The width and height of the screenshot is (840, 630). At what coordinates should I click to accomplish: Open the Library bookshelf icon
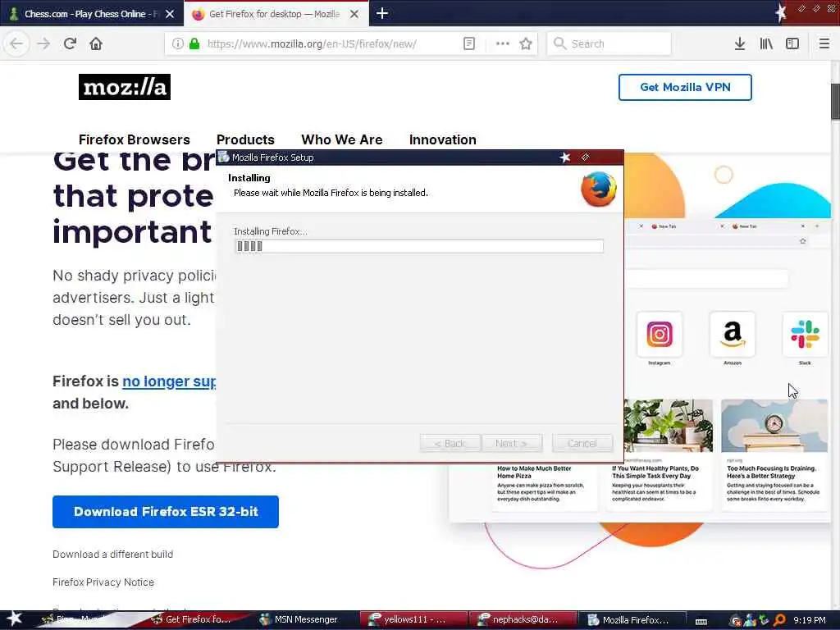point(766,43)
